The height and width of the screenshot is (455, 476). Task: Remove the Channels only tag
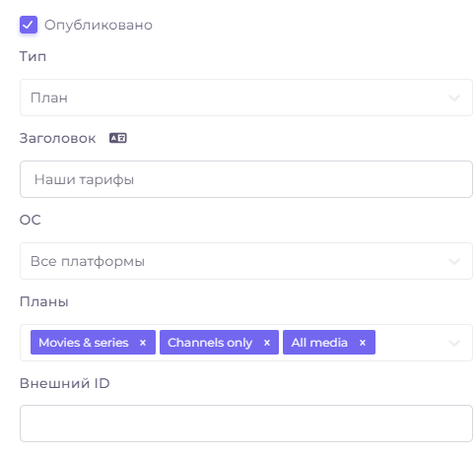pyautogui.click(x=267, y=343)
